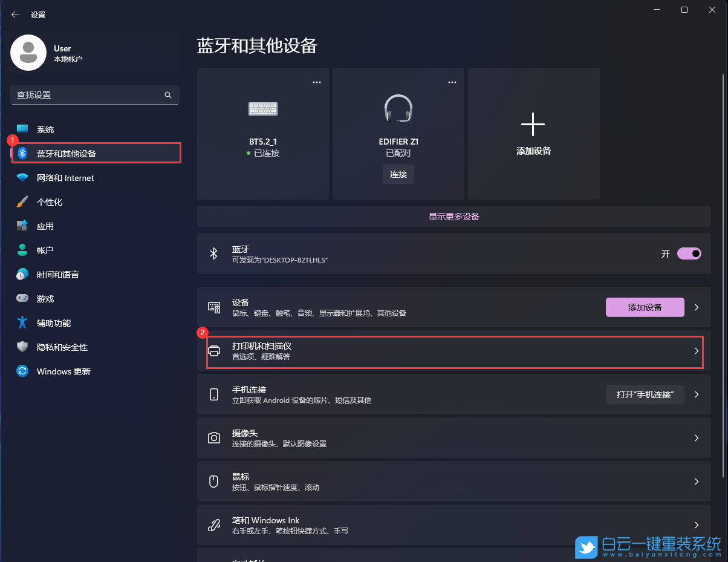Screen dimensions: 728x562
Task: Click the pen icon on 笔和 Windows Ink row
Action: [x=214, y=524]
